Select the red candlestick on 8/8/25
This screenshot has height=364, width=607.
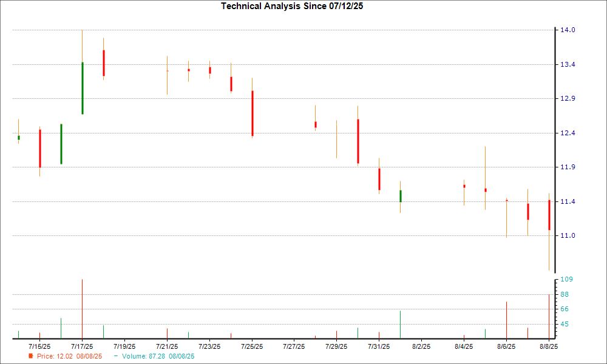(x=549, y=215)
